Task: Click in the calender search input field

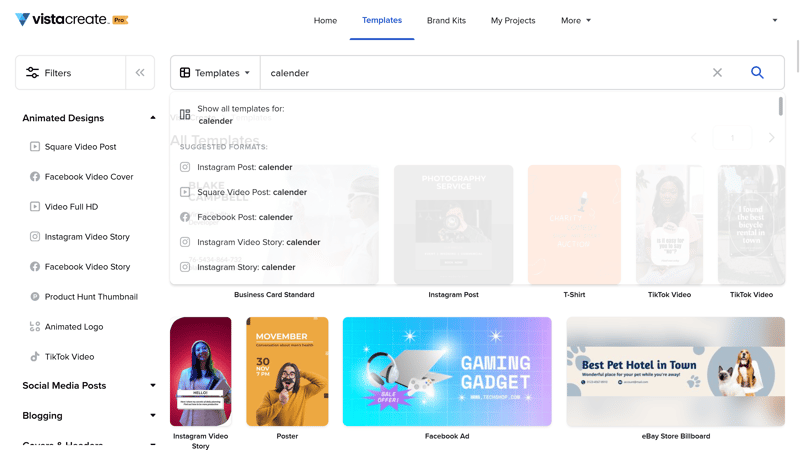Action: click(480, 73)
